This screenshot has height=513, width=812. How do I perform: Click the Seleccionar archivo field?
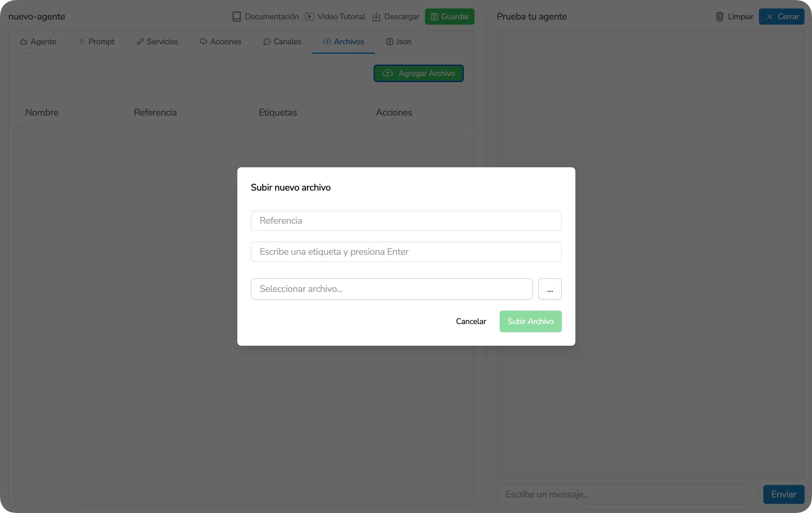click(391, 289)
